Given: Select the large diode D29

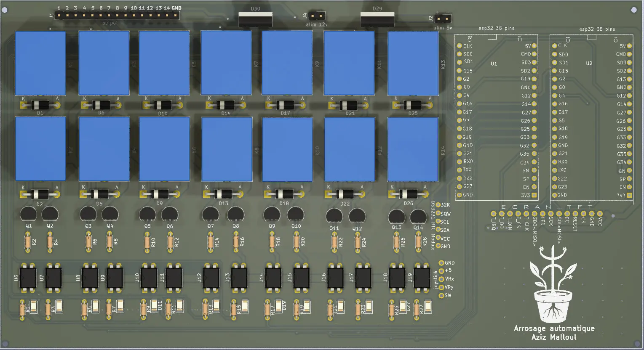Looking at the screenshot, I should tap(377, 19).
